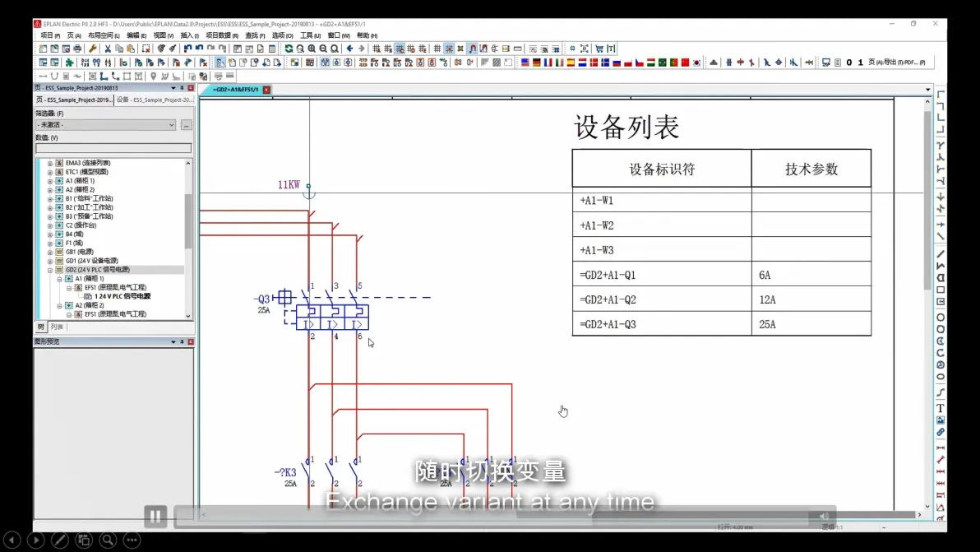
Task: Open the 布局空间 menu
Action: tap(104, 35)
